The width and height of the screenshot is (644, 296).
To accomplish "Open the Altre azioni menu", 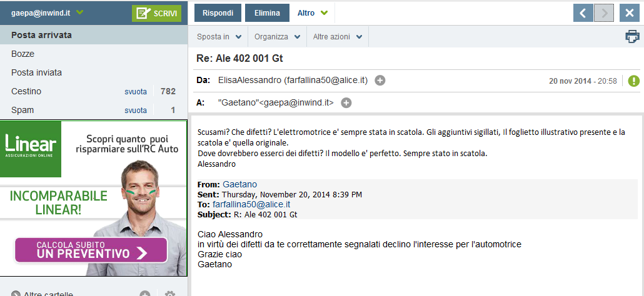I will 337,37.
